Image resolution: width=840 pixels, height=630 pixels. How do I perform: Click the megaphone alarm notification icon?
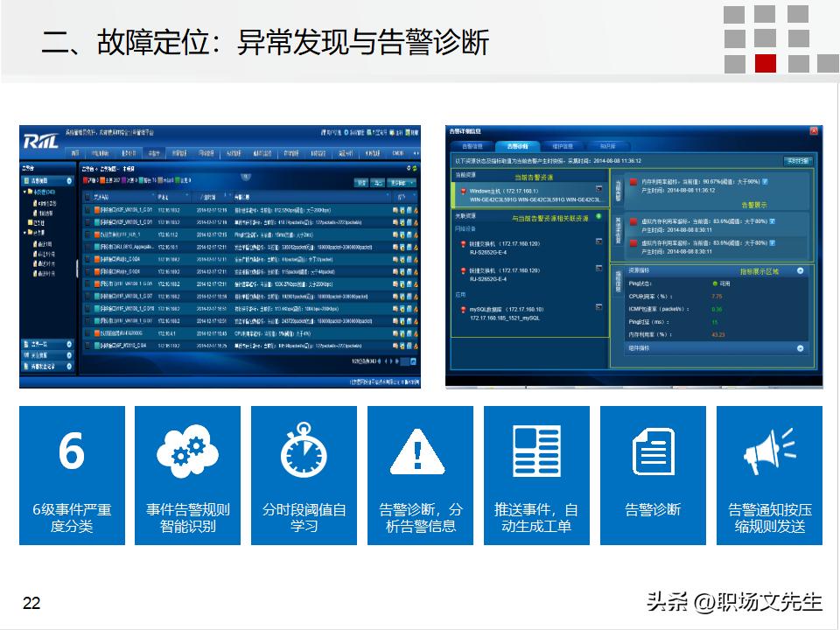770,448
